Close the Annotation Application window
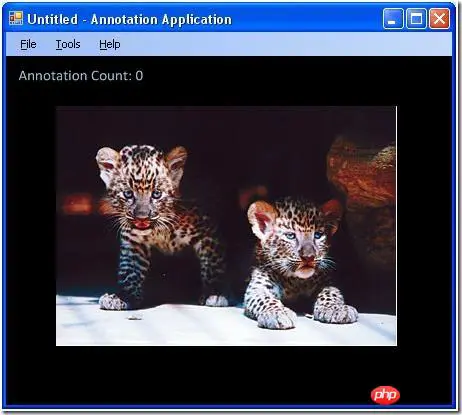 [x=439, y=19]
